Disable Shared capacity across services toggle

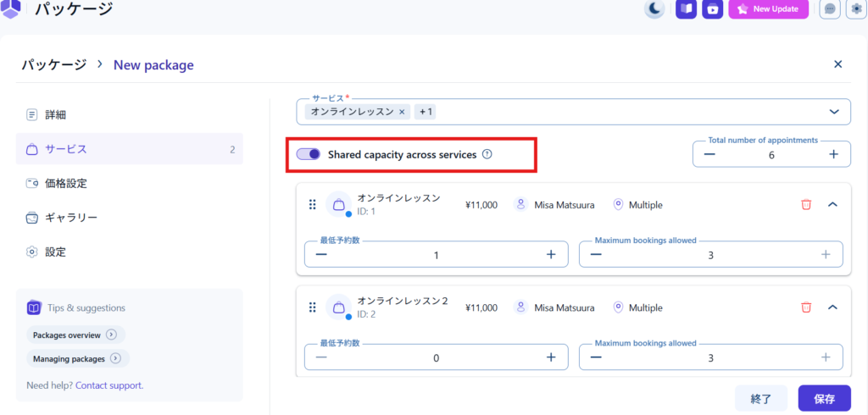click(x=308, y=155)
